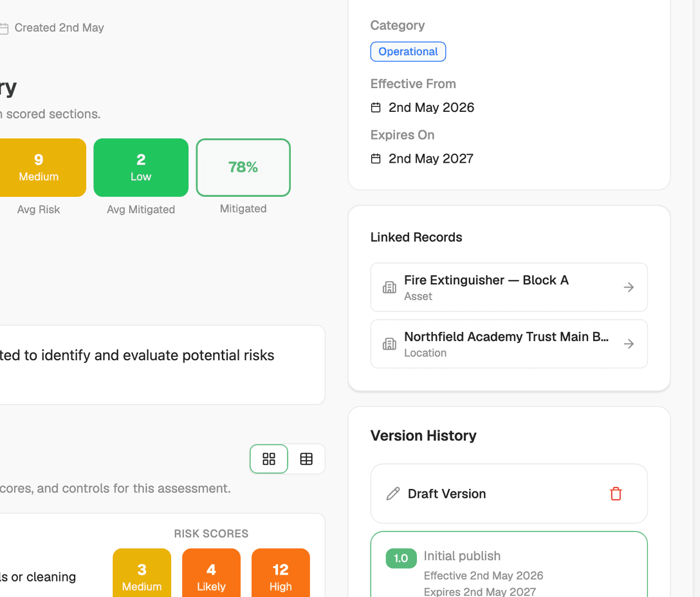Viewport: 700px width, 597px height.
Task: Open the Fire Extinguisher — Block A arrow
Action: (x=629, y=287)
